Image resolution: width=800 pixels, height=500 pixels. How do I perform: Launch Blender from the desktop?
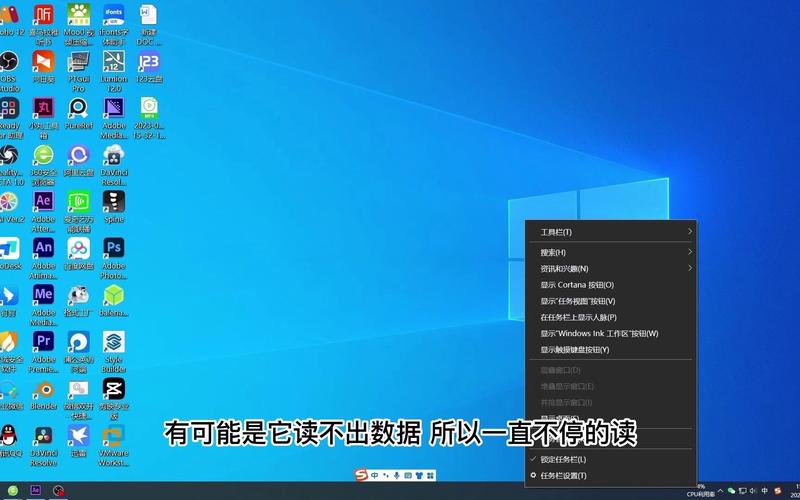(43, 395)
